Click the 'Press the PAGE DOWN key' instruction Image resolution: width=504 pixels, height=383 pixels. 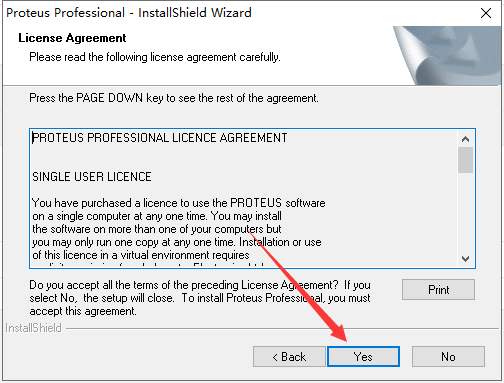pyautogui.click(x=174, y=98)
